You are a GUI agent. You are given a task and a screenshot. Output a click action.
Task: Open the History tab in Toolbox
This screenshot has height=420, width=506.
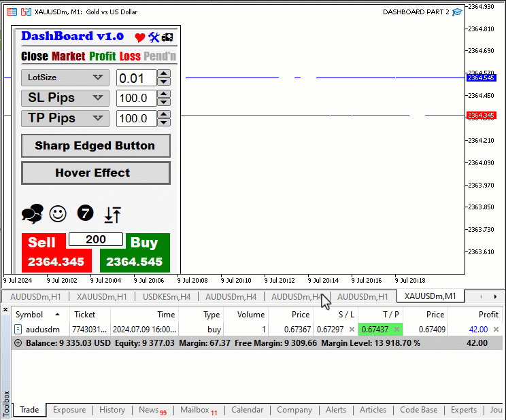pos(112,410)
